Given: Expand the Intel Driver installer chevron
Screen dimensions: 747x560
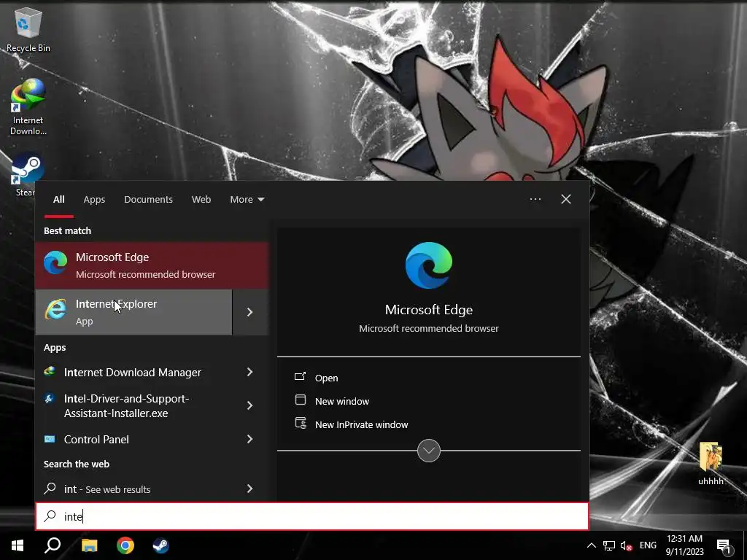Looking at the screenshot, I should pyautogui.click(x=249, y=405).
